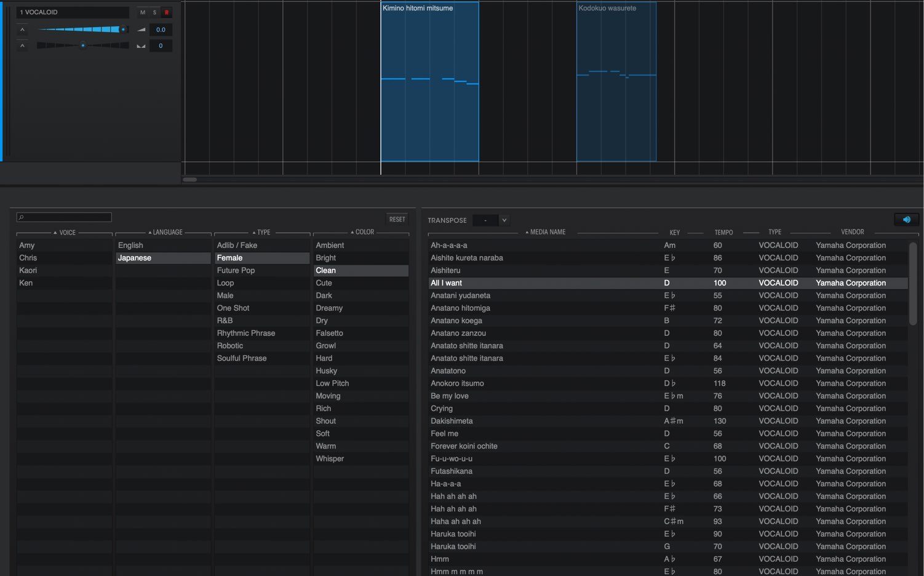
Task: Select the Anatano koega media row
Action: coord(668,321)
